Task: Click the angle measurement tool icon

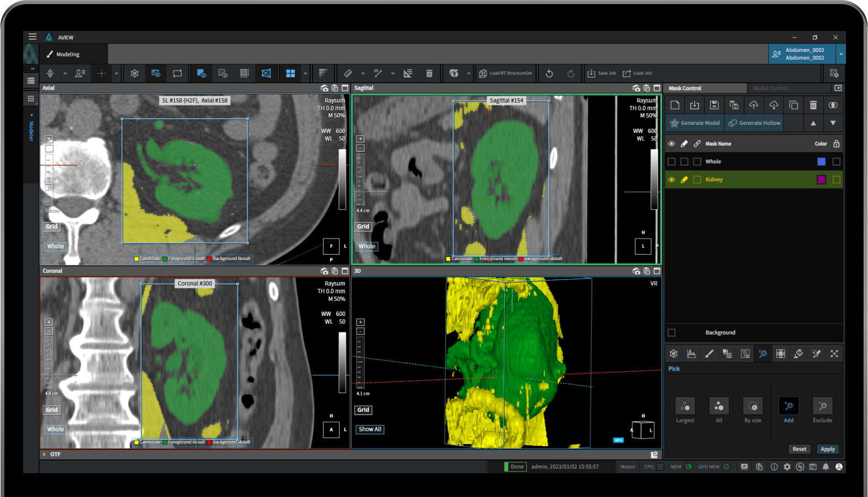Action: coord(408,73)
